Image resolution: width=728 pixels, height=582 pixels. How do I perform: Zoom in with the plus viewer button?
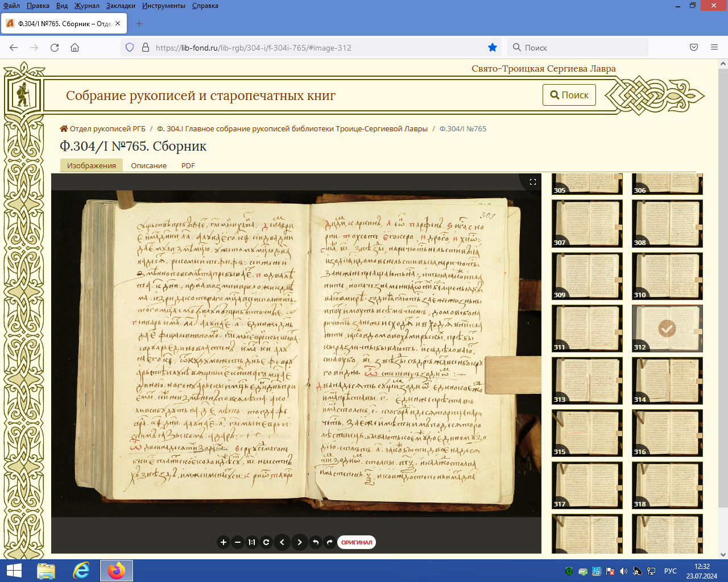pyautogui.click(x=224, y=542)
